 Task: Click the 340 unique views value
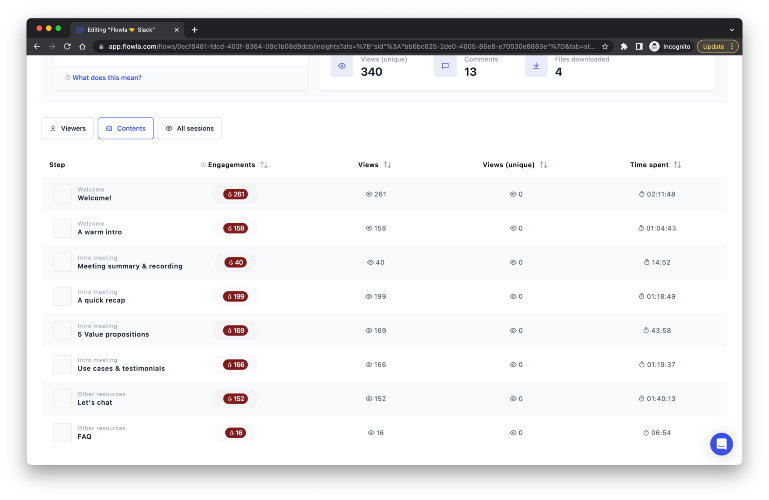pos(371,72)
